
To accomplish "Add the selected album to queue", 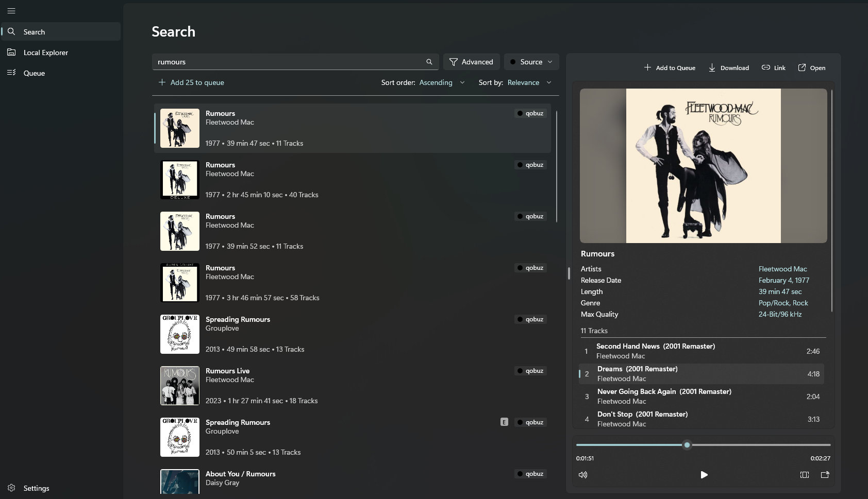I will click(670, 68).
